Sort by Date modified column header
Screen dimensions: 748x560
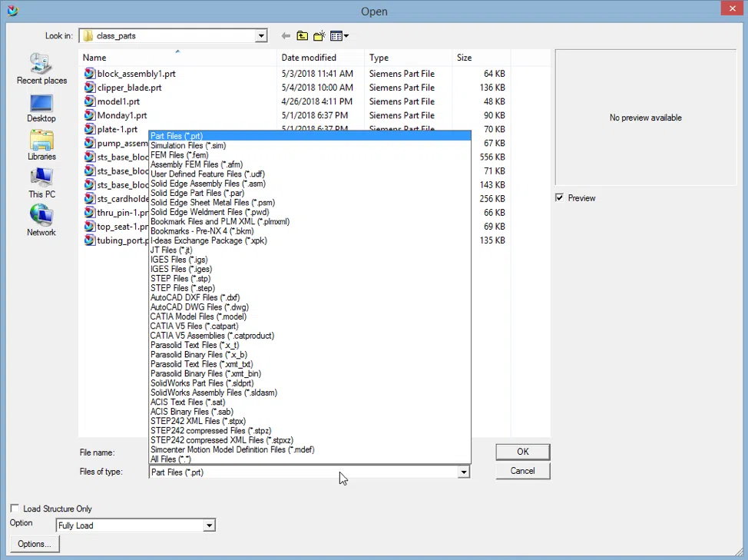coord(320,58)
